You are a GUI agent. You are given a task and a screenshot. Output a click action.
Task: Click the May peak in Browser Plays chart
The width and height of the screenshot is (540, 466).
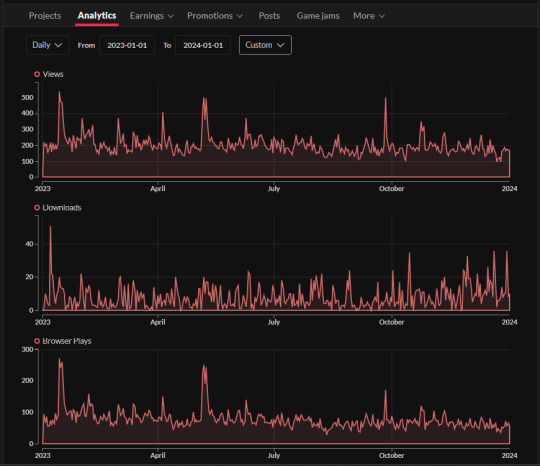tap(204, 366)
